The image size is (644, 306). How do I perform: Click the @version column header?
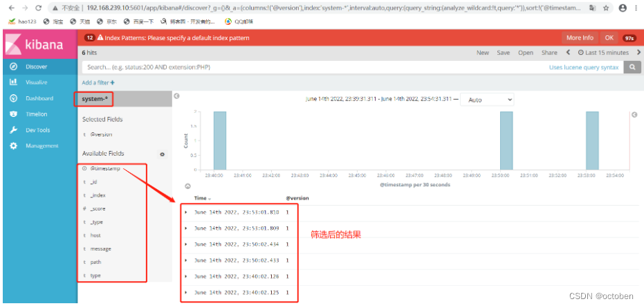pyautogui.click(x=297, y=198)
